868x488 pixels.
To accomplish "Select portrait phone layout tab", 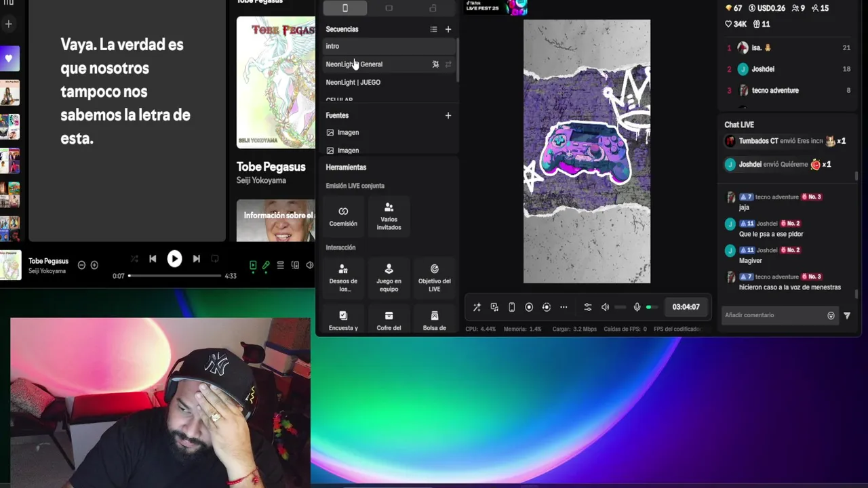I will coord(344,8).
